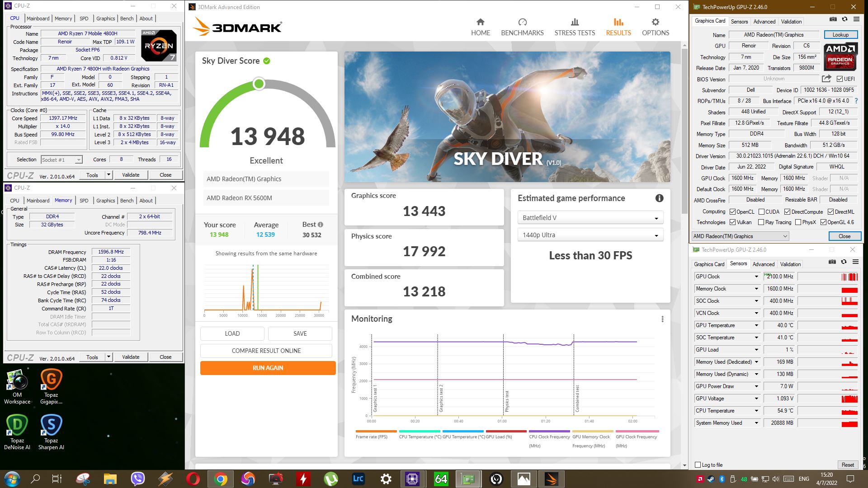Open the 1440p Ultra resolution dropdown
The image size is (868, 488).
click(x=590, y=235)
